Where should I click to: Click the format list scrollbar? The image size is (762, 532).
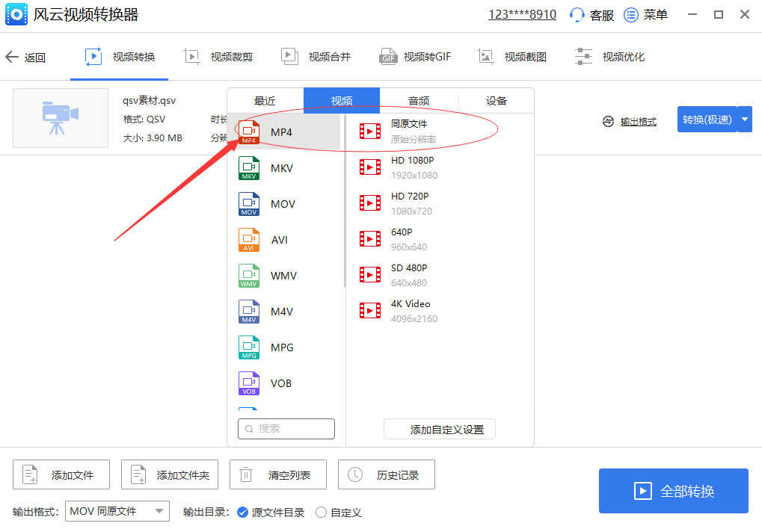(345, 202)
